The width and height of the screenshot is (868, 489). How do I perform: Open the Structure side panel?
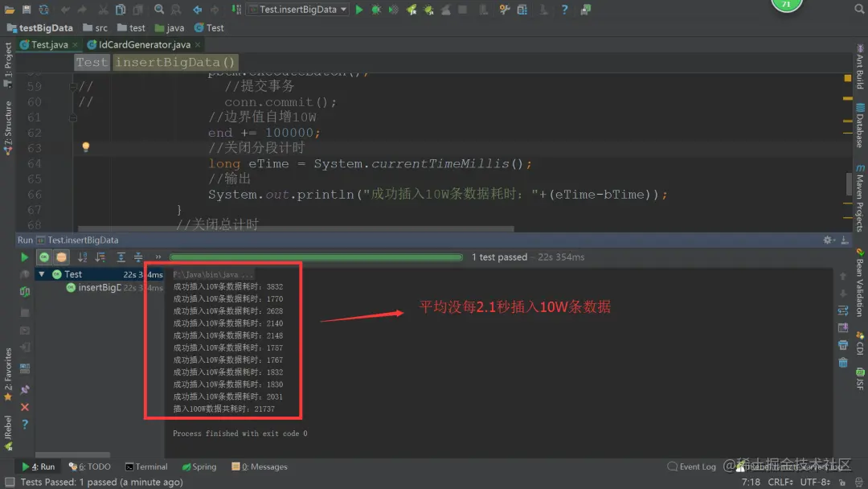(x=8, y=128)
